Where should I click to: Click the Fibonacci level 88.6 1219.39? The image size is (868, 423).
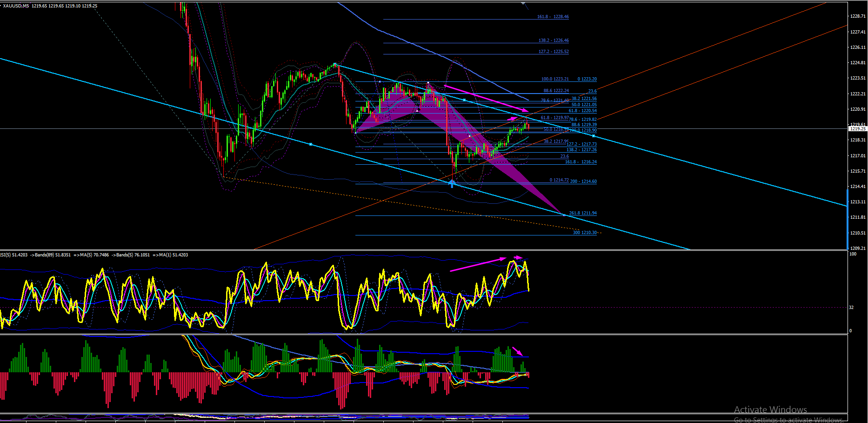coord(584,125)
